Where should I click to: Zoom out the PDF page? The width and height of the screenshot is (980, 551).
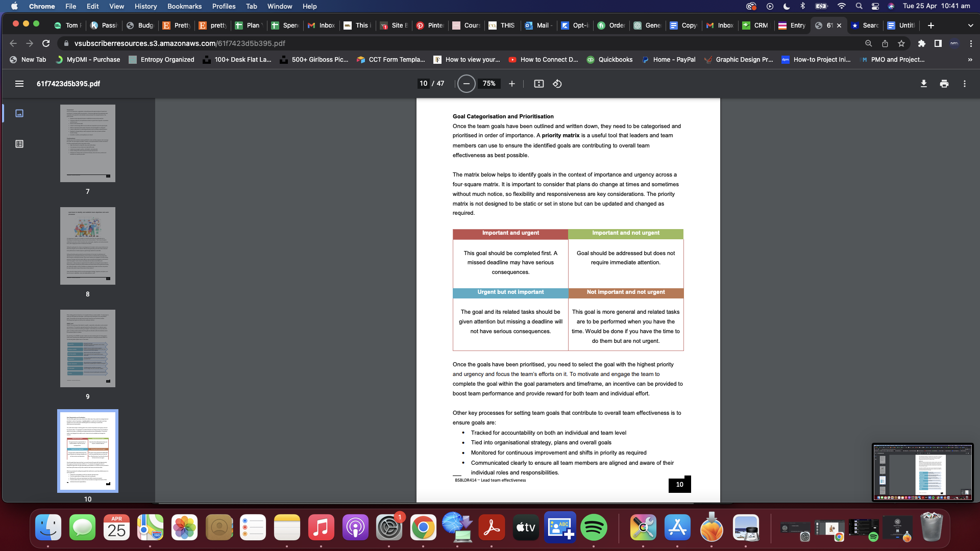pyautogui.click(x=466, y=84)
